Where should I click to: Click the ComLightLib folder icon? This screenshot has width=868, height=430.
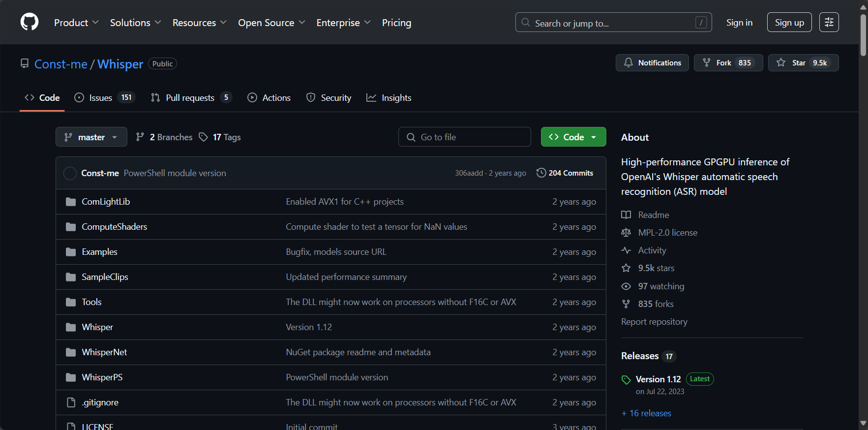[71, 202]
